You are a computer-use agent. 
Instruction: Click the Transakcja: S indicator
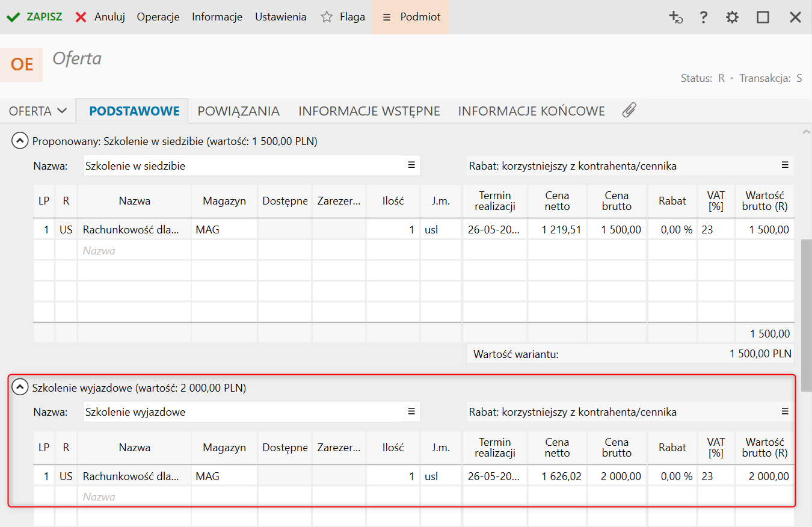click(770, 78)
